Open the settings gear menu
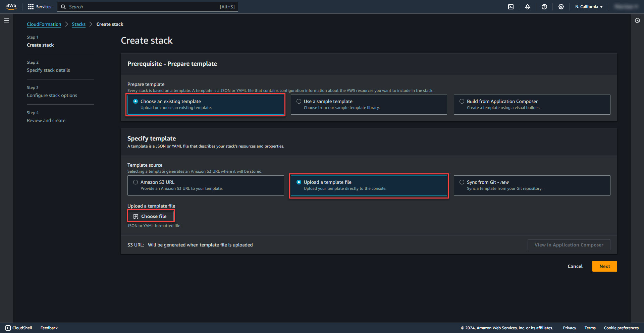The width and height of the screenshot is (644, 333). (561, 7)
